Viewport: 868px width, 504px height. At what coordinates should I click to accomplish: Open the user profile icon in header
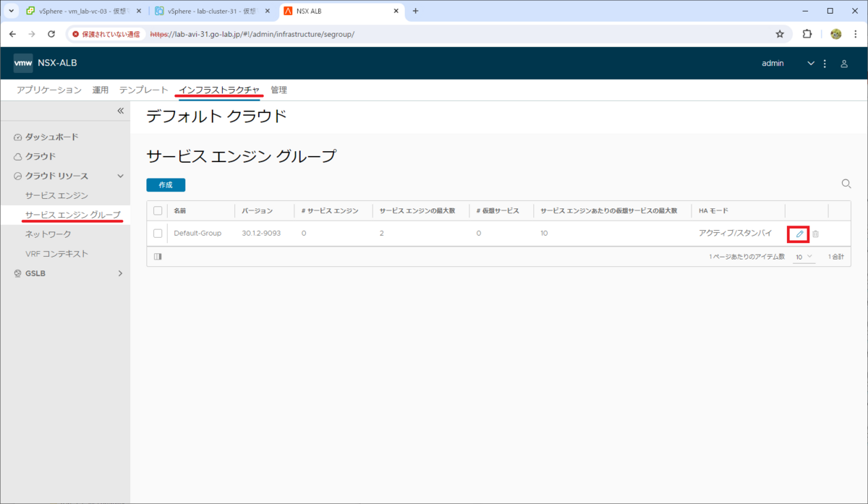click(x=844, y=64)
